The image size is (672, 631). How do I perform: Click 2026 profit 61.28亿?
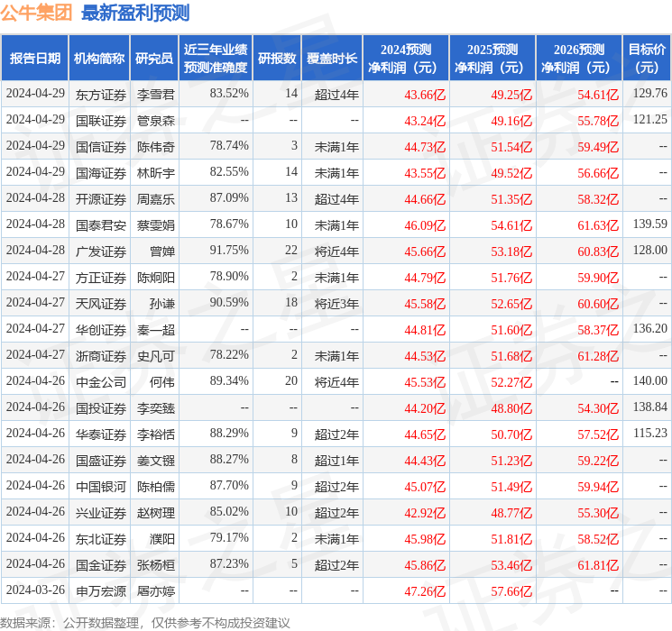click(598, 356)
